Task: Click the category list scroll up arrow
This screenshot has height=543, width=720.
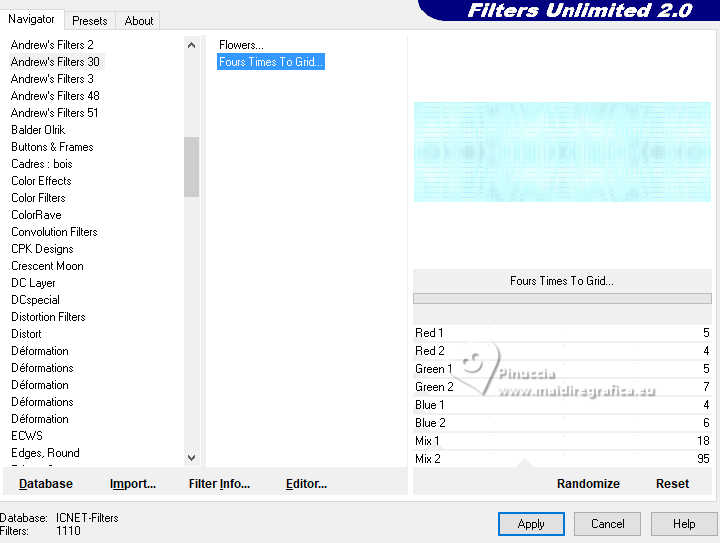Action: [191, 45]
